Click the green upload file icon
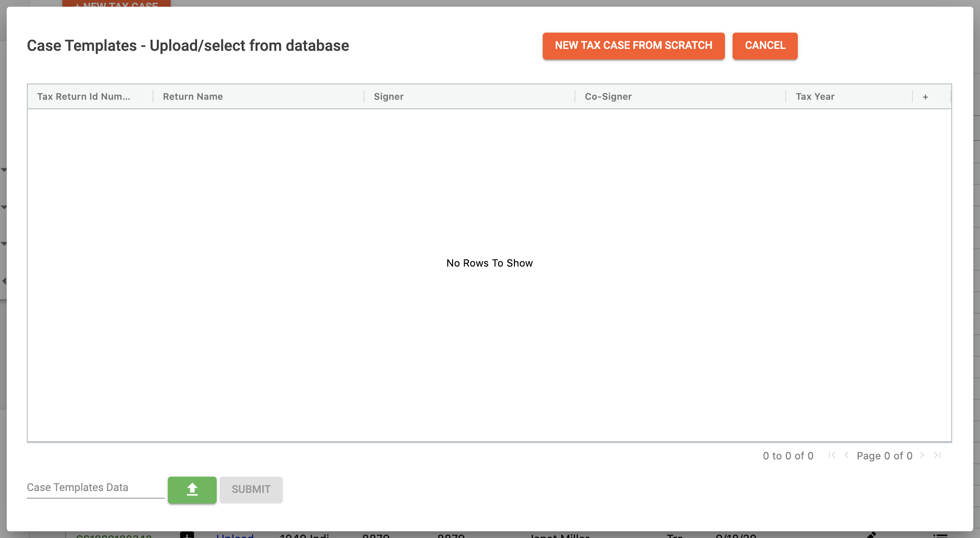980x538 pixels. 192,490
